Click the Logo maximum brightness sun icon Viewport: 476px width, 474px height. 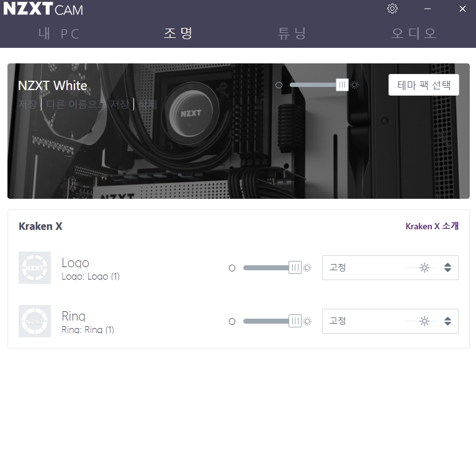tap(307, 268)
